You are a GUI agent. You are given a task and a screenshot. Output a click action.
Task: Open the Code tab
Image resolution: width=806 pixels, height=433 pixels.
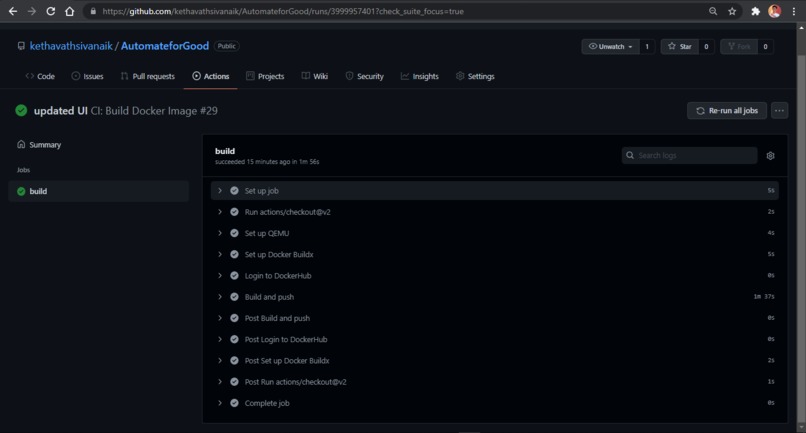pyautogui.click(x=40, y=76)
